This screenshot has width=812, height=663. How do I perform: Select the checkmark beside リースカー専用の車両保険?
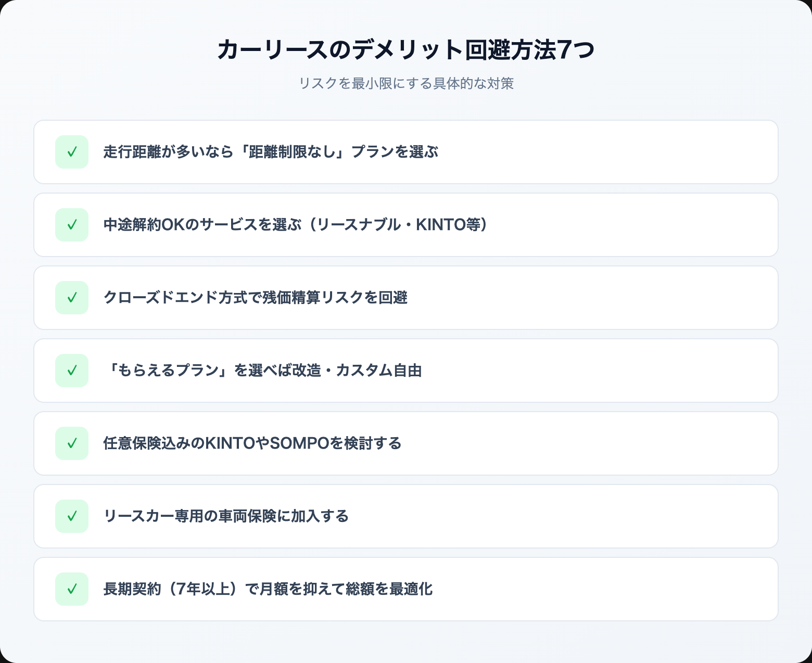tap(72, 516)
